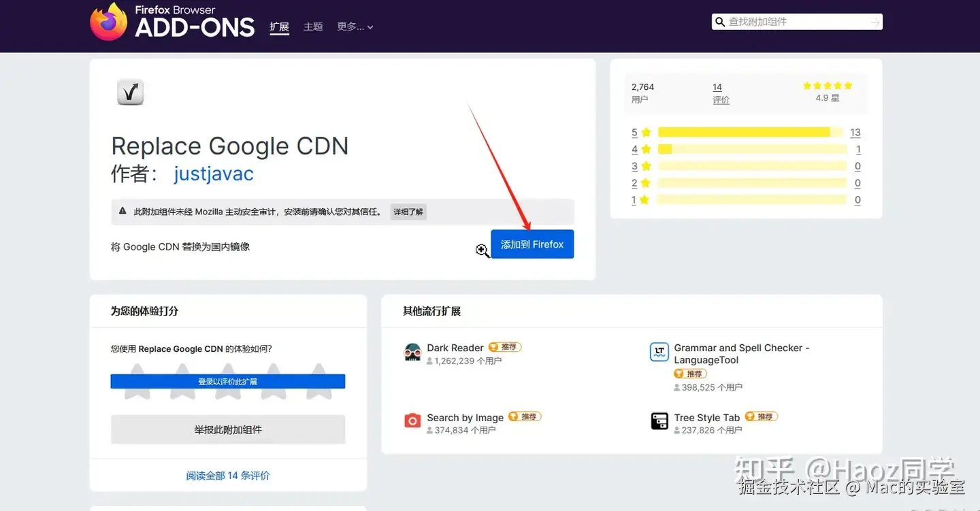The width and height of the screenshot is (980, 511).
Task: Open 阅读全部 14 条评价 link
Action: 228,476
